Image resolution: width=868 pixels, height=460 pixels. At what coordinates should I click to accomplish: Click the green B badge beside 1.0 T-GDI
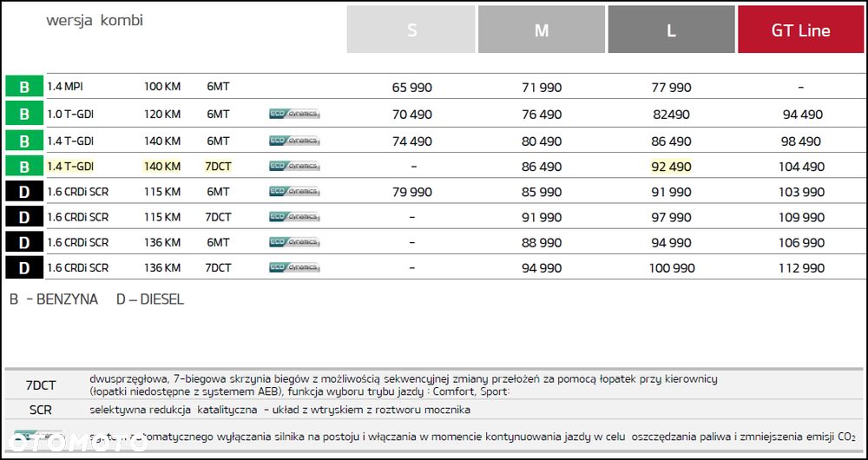pyautogui.click(x=24, y=114)
